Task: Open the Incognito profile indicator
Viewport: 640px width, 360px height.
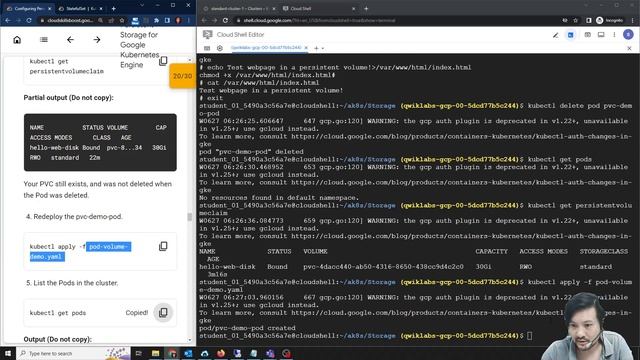Action: tap(610, 20)
